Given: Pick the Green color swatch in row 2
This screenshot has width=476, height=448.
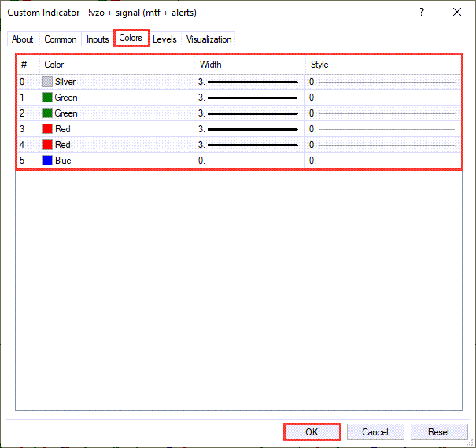Looking at the screenshot, I should point(47,113).
